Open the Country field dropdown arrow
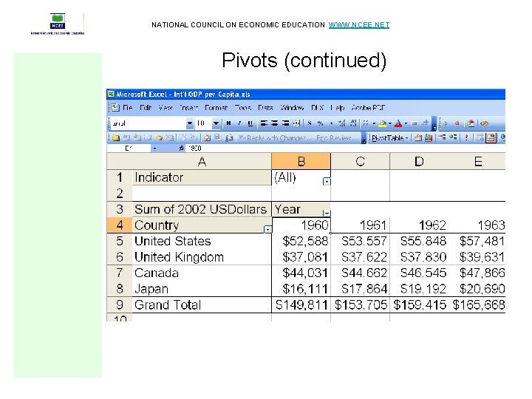Screen dimensions: 532x399 pyautogui.click(x=267, y=229)
